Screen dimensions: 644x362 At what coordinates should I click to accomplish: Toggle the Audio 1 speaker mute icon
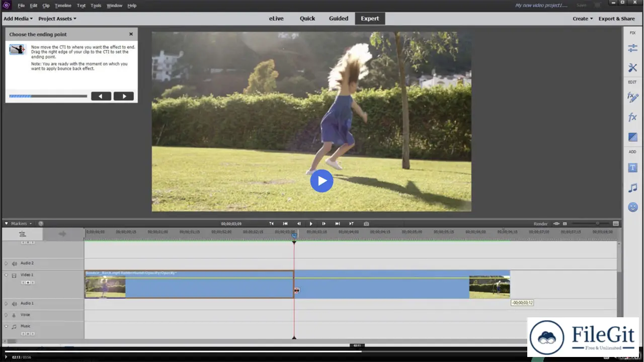pyautogui.click(x=14, y=304)
